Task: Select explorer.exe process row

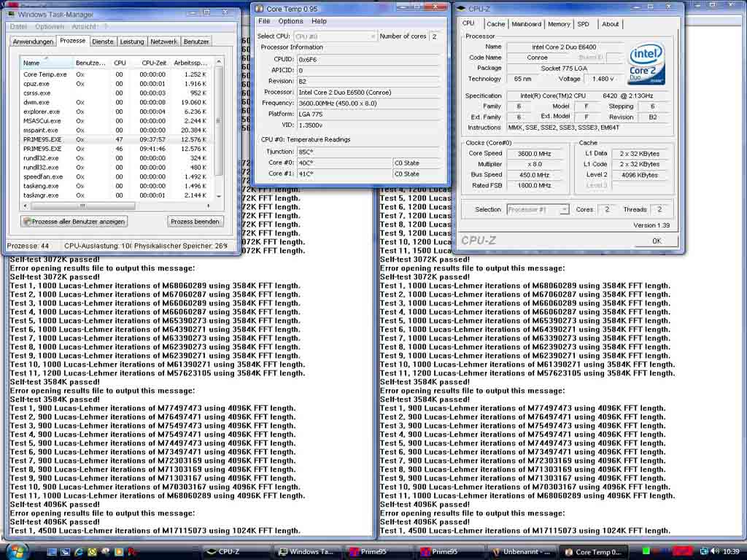Action: tap(116, 112)
